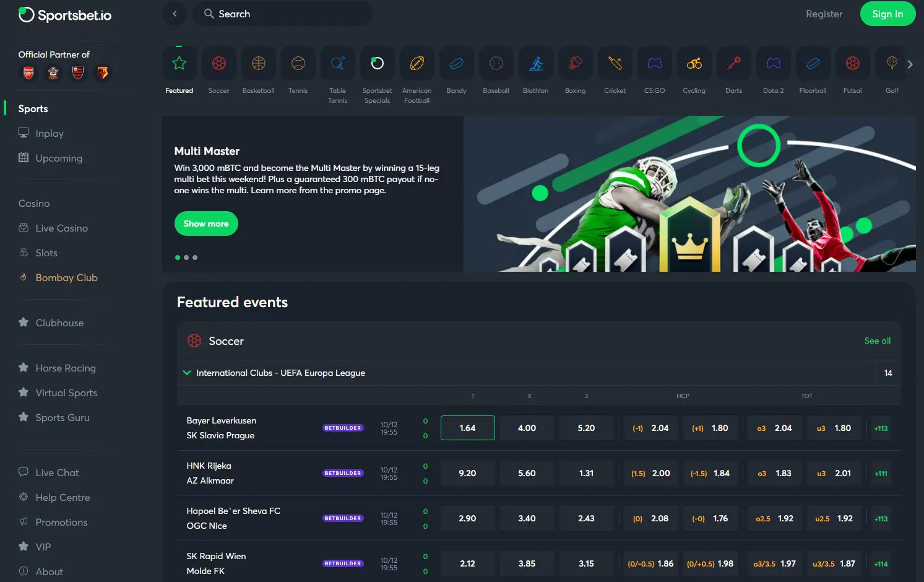Viewport: 924px width, 582px height.
Task: Click the Register link
Action: (824, 14)
